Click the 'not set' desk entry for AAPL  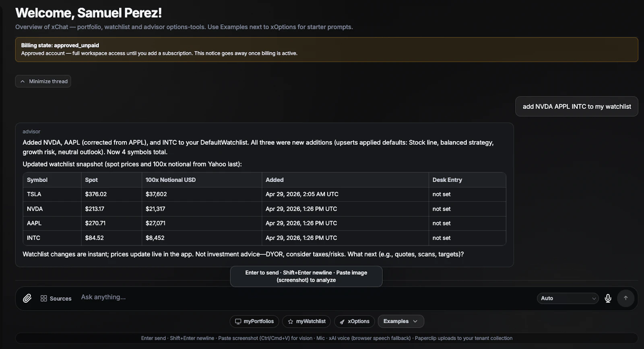tap(442, 223)
